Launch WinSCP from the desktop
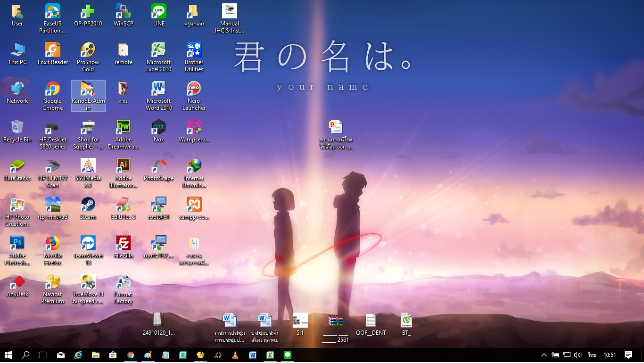This screenshot has width=644, height=363. [123, 15]
